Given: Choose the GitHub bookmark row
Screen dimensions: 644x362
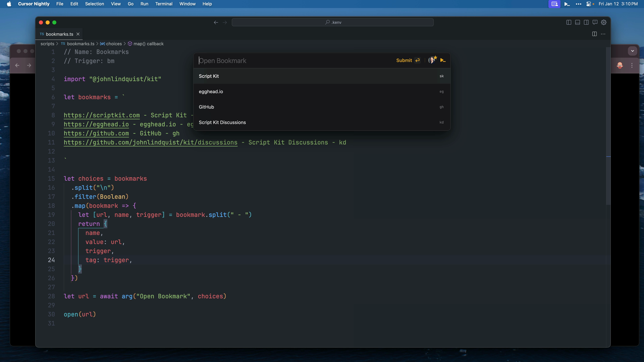Looking at the screenshot, I should click(x=322, y=107).
